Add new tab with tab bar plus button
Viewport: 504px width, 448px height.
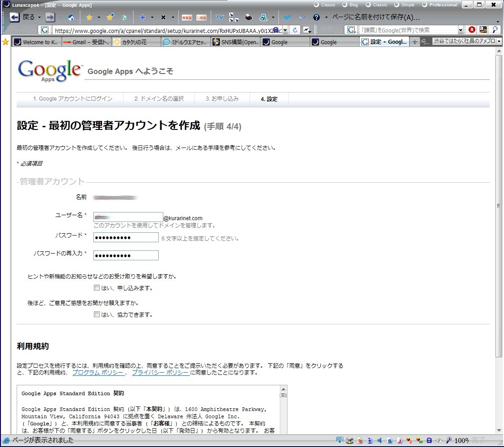tap(415, 42)
